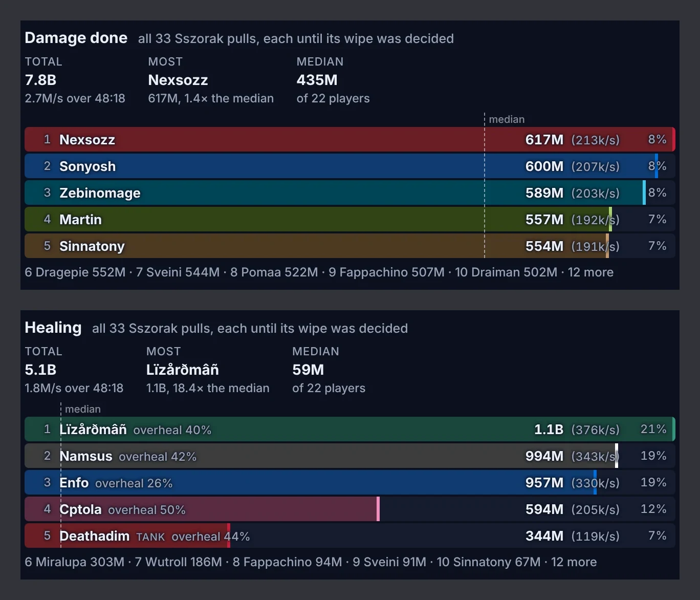The image size is (700, 600).
Task: Click '9 Fappachino 507M' in damage footer
Action: pyautogui.click(x=386, y=272)
